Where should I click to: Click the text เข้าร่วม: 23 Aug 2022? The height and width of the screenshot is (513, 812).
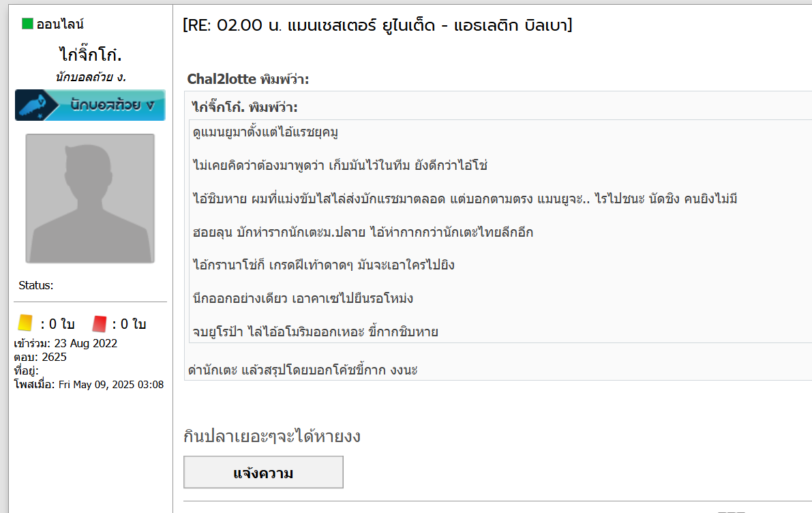(x=65, y=343)
